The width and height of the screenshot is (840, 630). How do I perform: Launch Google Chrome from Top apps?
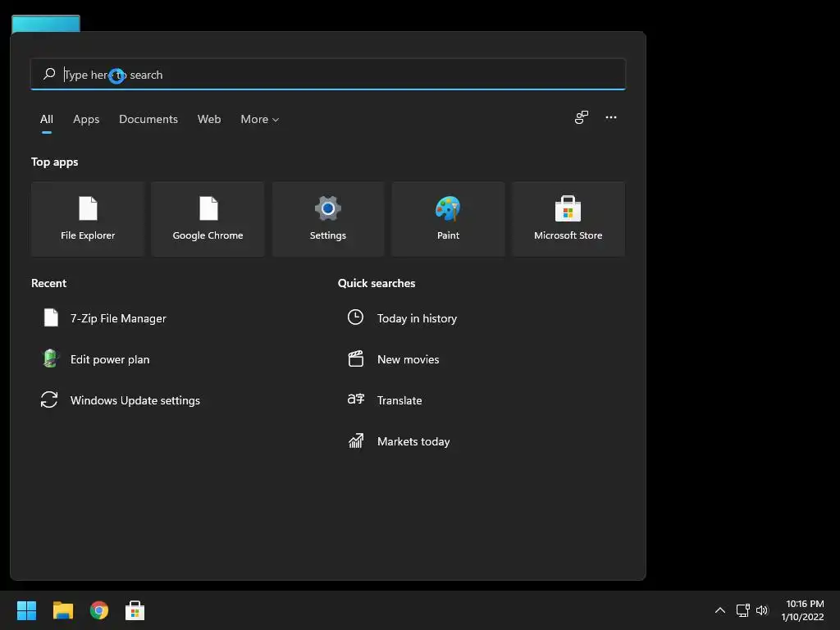(208, 219)
